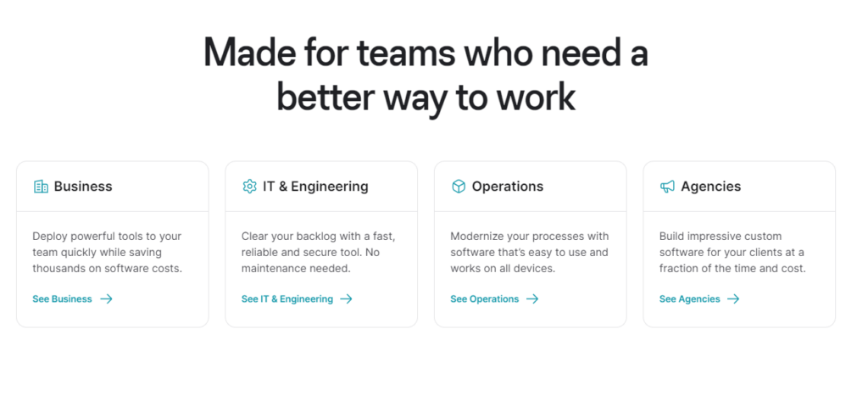Select the IT & Engineering card heading
868x396 pixels.
(315, 187)
